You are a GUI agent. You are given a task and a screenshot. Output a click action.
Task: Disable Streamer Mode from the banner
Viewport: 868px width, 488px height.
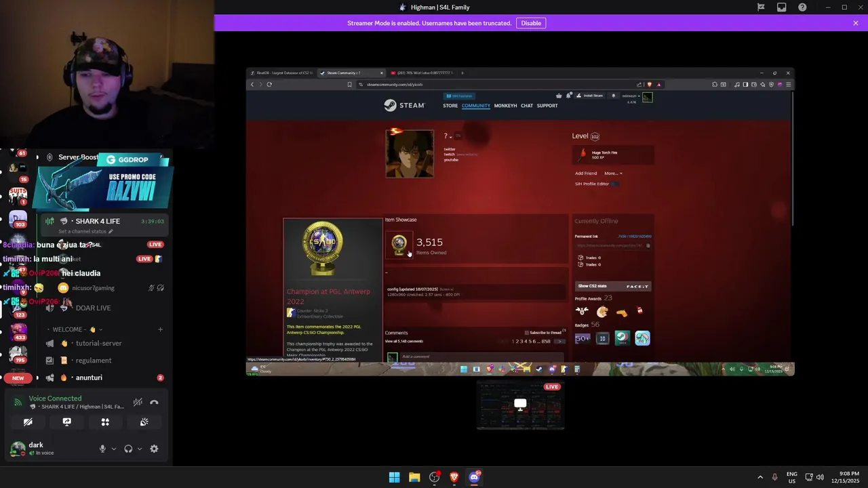531,23
